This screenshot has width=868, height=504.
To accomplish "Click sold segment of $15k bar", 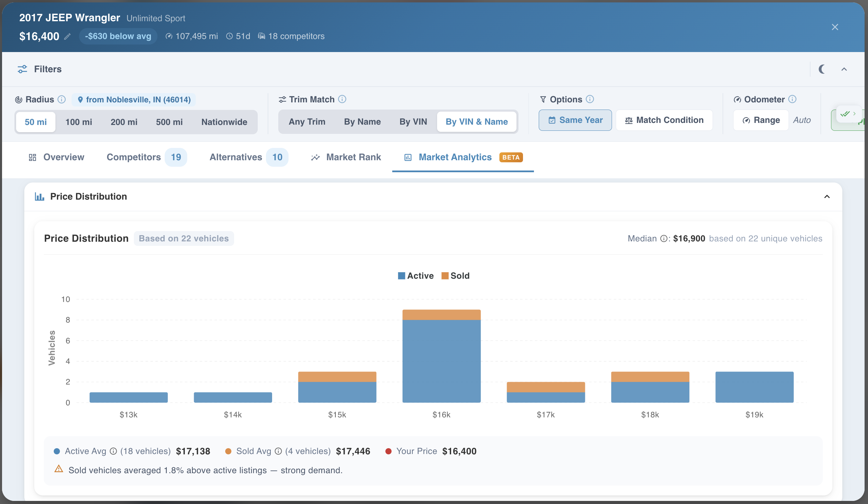I will tap(337, 377).
